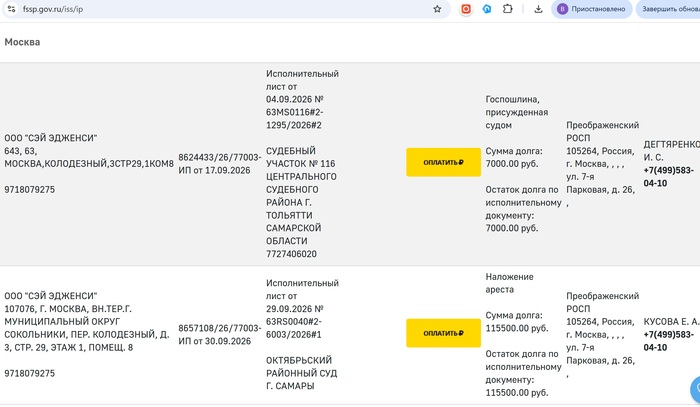Viewport: 700px width, 407px height.
Task: Click Кусова's phone number +7(499)583-04-10
Action: coord(668,341)
